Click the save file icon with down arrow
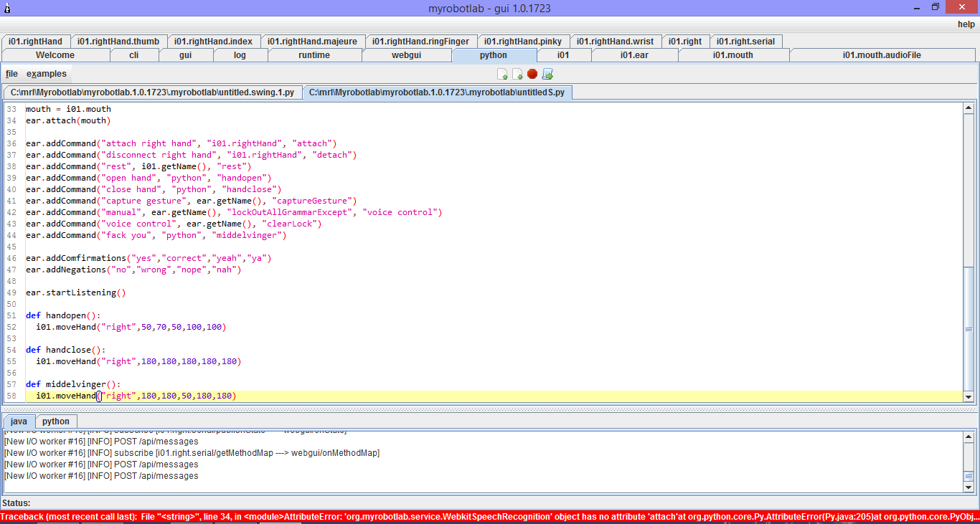 [517, 74]
